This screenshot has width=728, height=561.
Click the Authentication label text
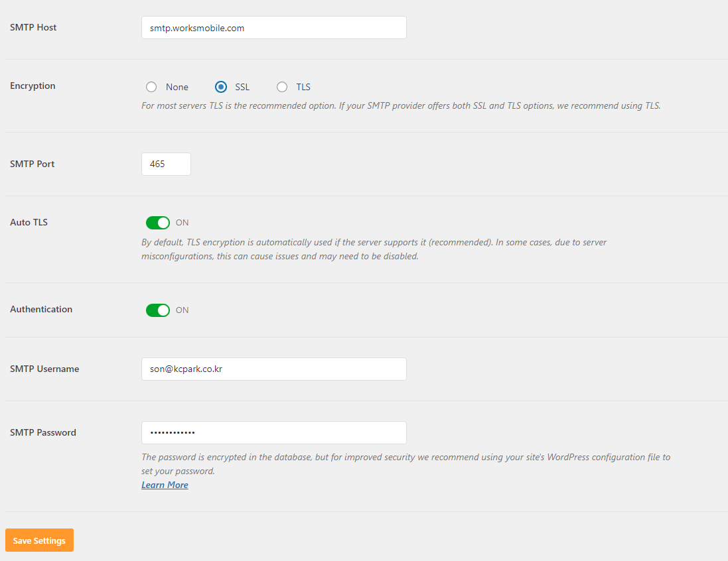coord(41,309)
